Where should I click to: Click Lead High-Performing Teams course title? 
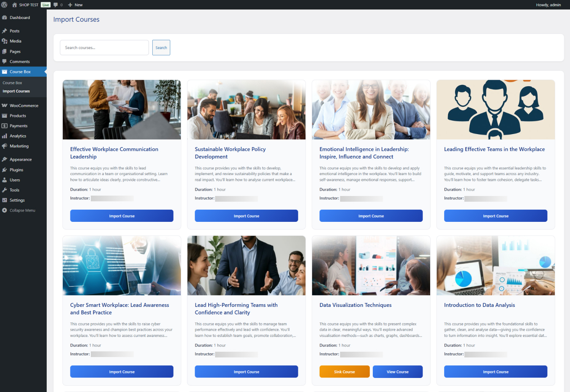click(236, 308)
